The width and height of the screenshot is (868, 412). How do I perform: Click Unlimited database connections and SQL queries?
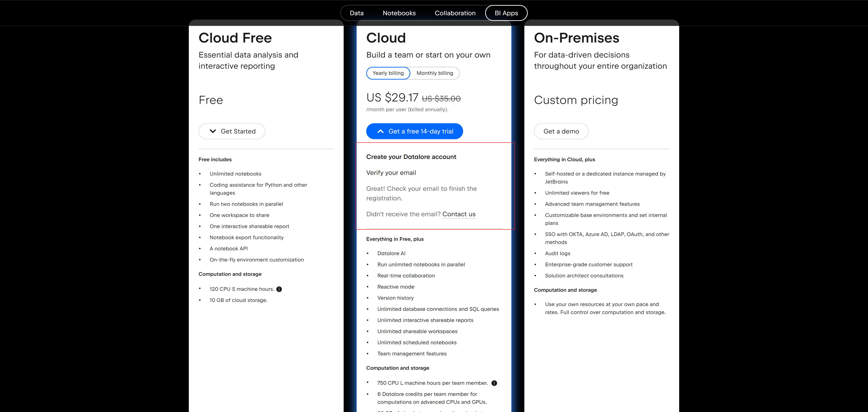point(438,309)
